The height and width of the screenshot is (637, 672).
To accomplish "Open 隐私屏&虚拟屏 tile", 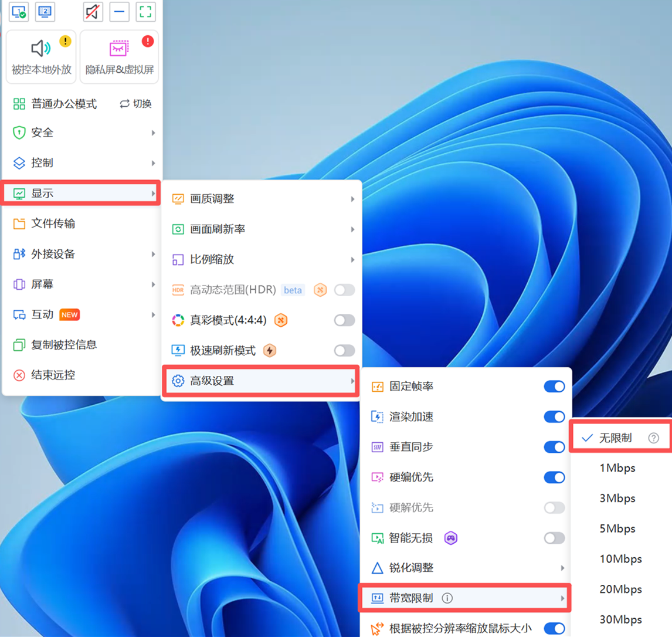I will tap(119, 56).
